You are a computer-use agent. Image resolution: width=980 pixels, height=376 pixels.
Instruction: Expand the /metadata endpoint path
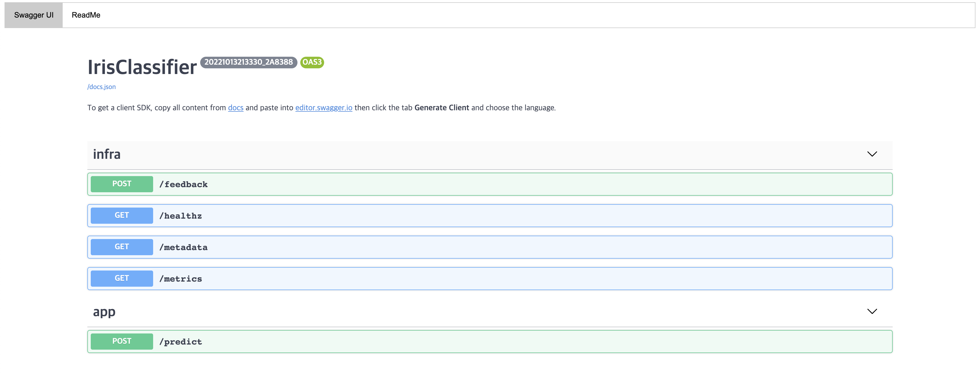coord(183,247)
